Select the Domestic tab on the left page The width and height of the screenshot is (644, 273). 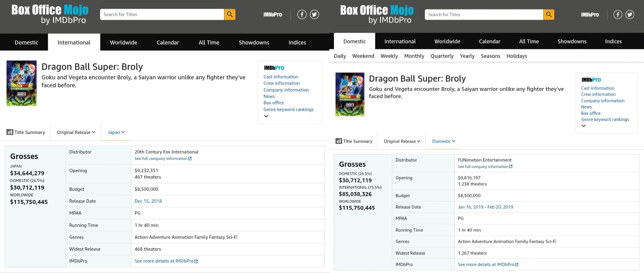[x=27, y=42]
